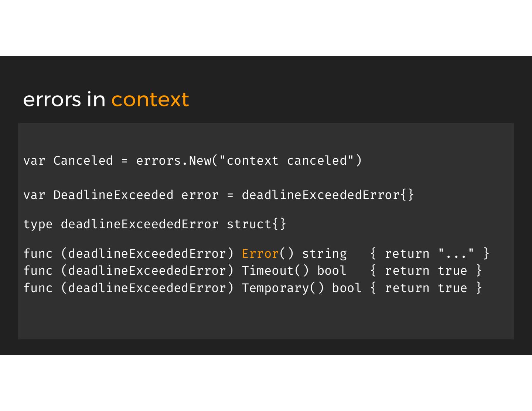Select the "var" keyword before Canceled
Screen dimensions: 532x411
pyautogui.click(x=34, y=161)
